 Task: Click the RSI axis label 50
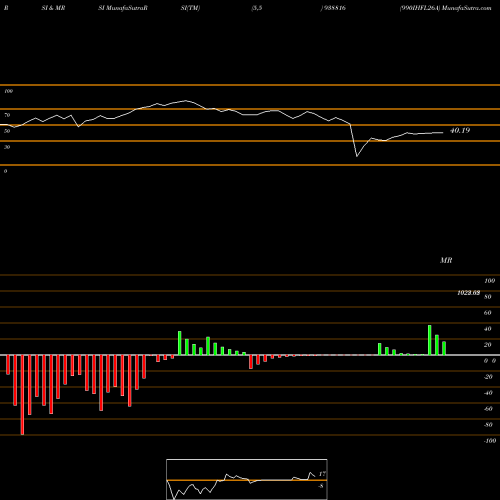pyautogui.click(x=7, y=131)
